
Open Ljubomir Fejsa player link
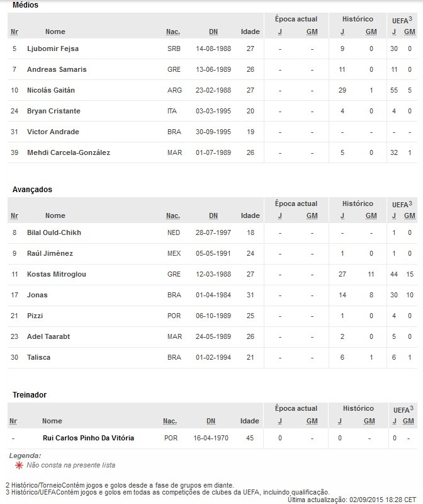tap(53, 49)
